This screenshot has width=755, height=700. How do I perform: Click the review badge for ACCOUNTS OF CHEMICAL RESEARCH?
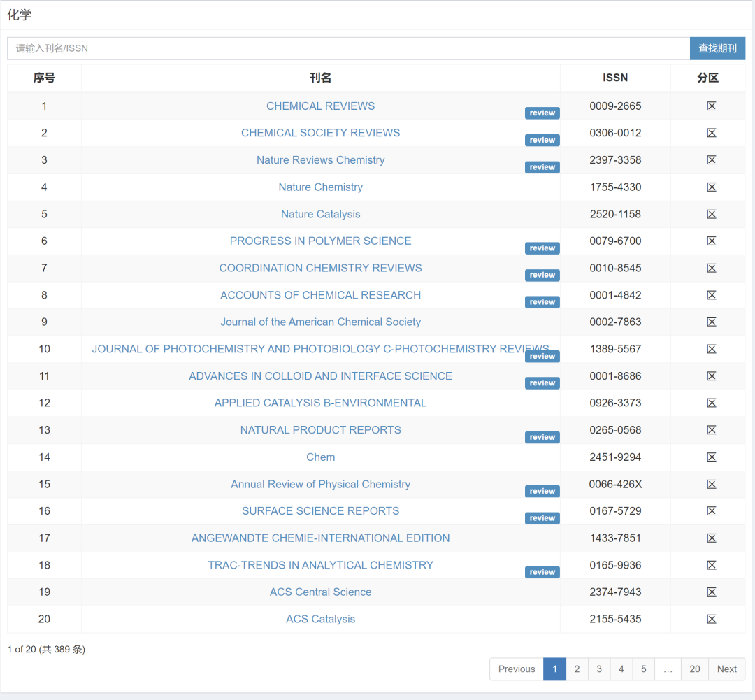(542, 302)
